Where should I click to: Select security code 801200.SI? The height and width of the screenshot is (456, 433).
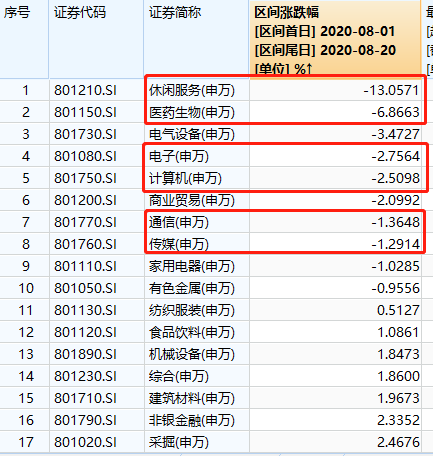(x=85, y=200)
